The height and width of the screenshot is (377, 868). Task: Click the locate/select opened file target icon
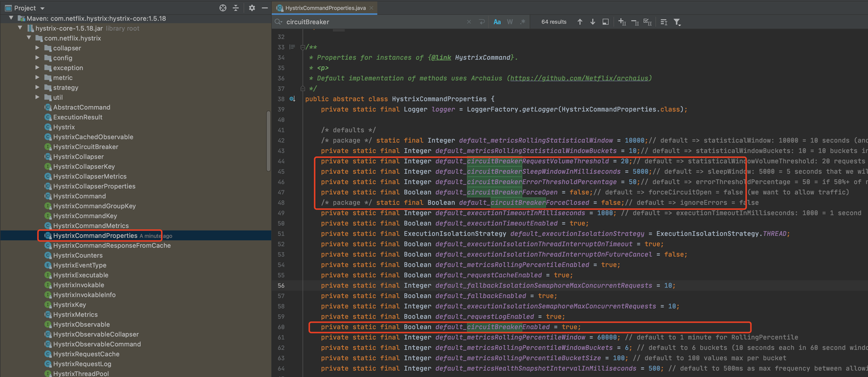(223, 8)
